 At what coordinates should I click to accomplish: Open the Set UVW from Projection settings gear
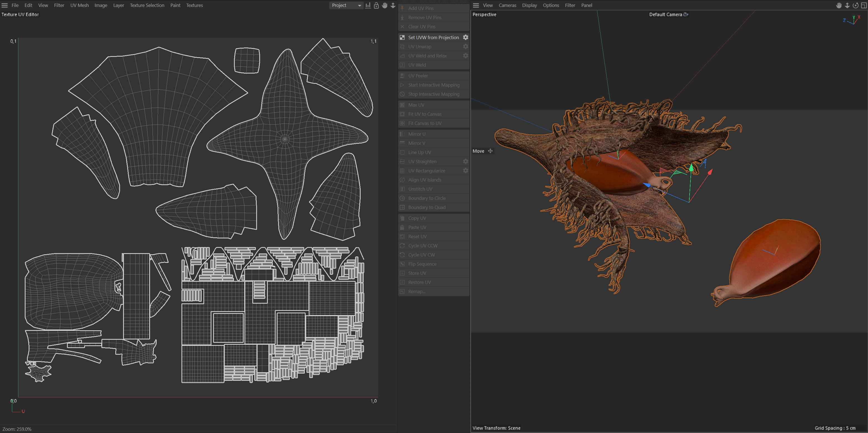click(x=465, y=37)
